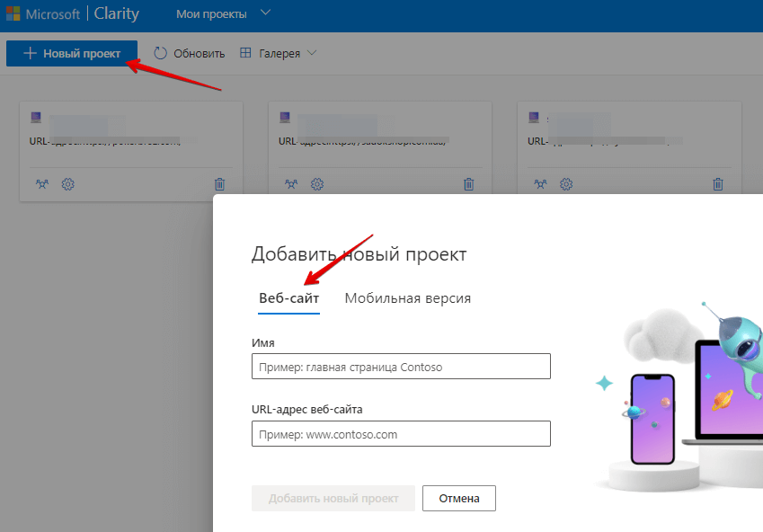Select the Веб-сайт tab

(288, 298)
